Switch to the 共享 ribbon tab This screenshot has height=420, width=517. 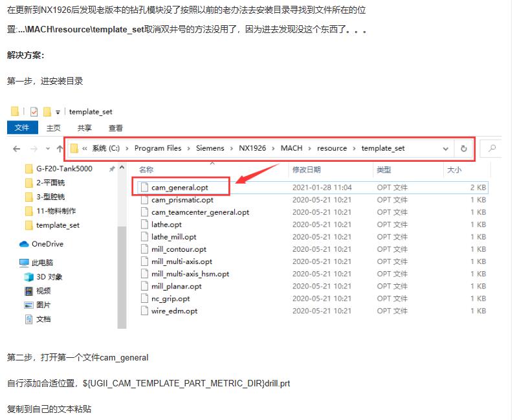85,128
